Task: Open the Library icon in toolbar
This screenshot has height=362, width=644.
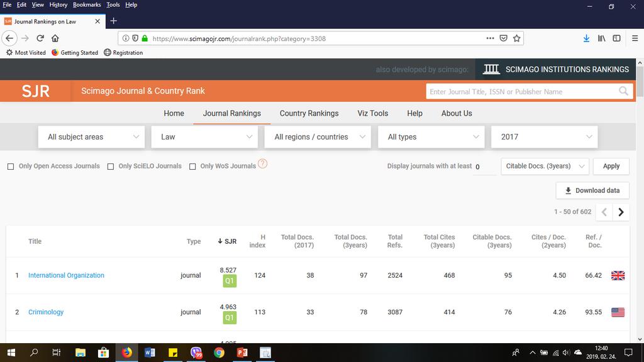Action: tap(602, 38)
